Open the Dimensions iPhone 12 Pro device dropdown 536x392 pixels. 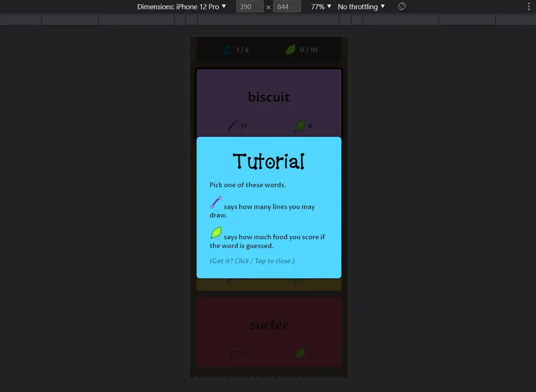click(182, 7)
